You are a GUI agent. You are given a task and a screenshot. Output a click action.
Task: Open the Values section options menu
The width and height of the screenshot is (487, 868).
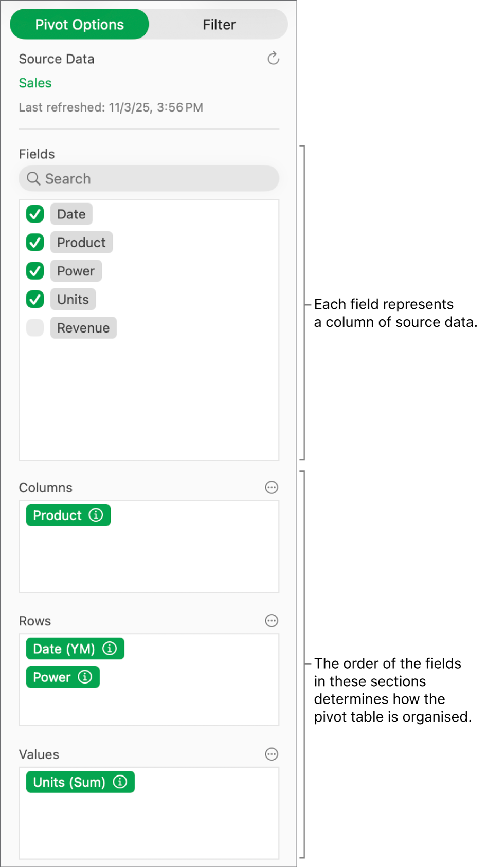272,754
